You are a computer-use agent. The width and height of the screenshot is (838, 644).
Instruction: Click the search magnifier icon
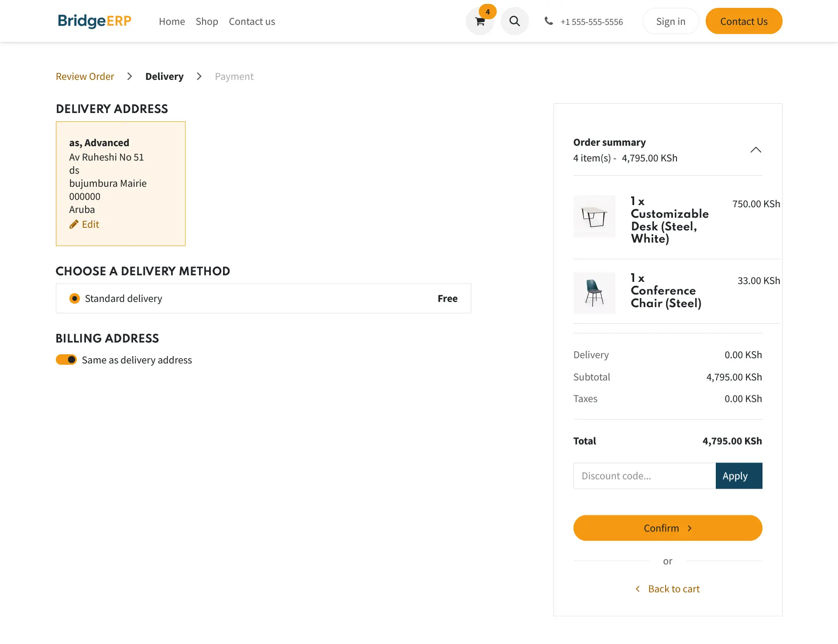515,21
